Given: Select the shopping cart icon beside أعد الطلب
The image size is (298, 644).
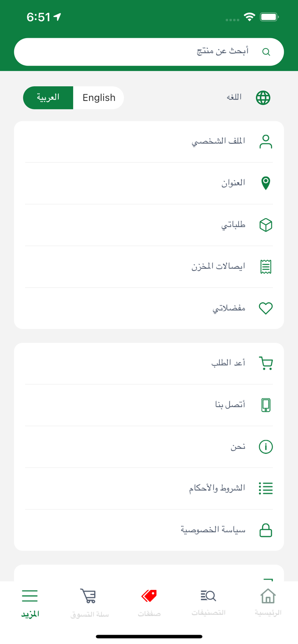Looking at the screenshot, I should tap(266, 363).
